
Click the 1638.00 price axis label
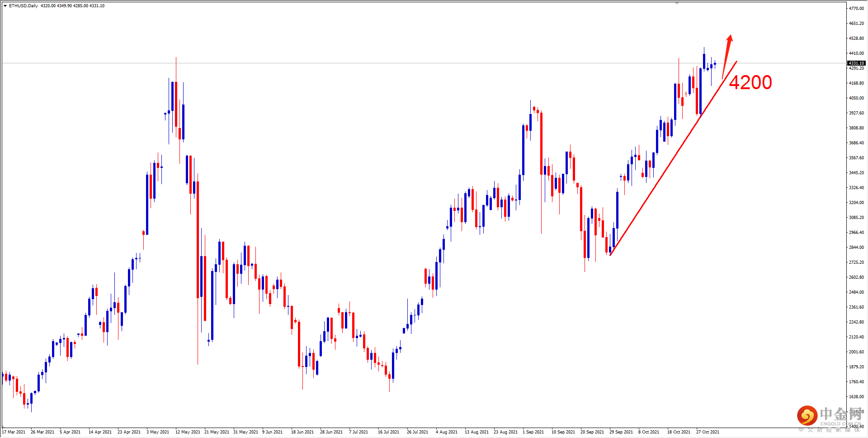(x=856, y=397)
